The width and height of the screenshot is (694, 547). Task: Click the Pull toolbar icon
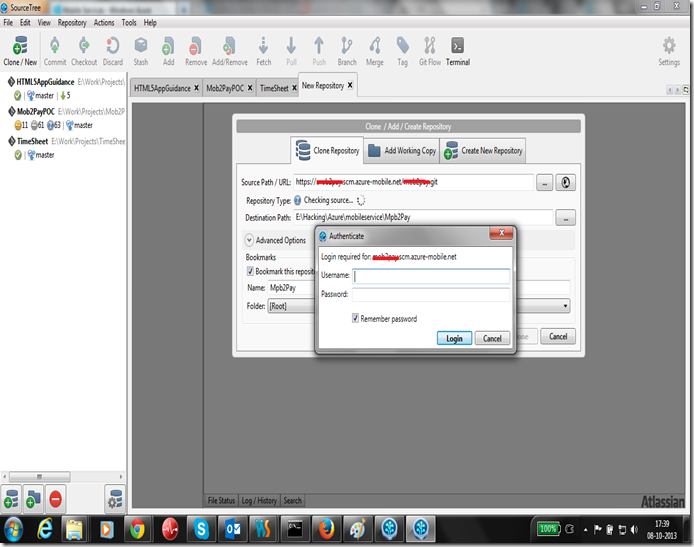(291, 50)
